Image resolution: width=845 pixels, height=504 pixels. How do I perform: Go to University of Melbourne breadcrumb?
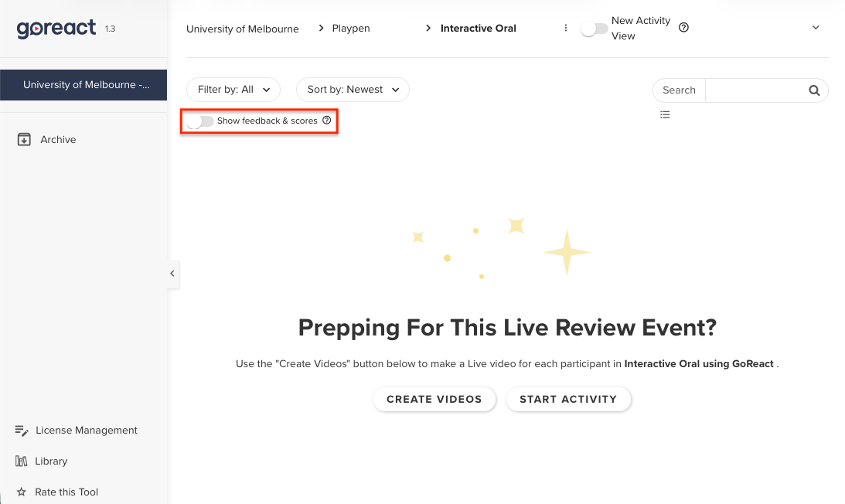click(243, 29)
